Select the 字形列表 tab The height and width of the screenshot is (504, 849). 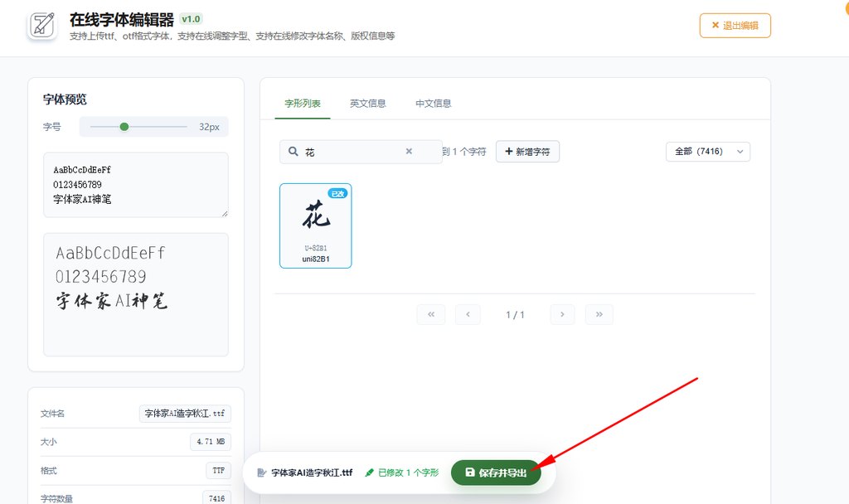tap(303, 104)
